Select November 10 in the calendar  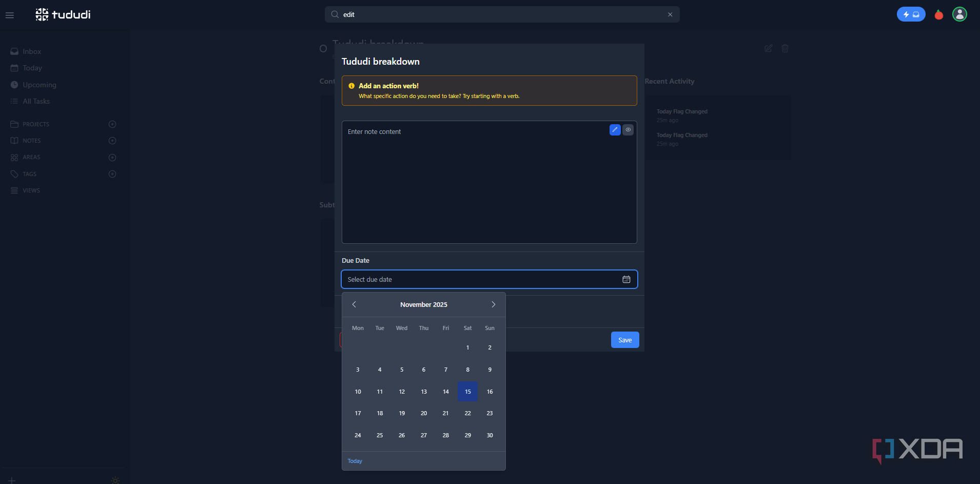point(358,392)
